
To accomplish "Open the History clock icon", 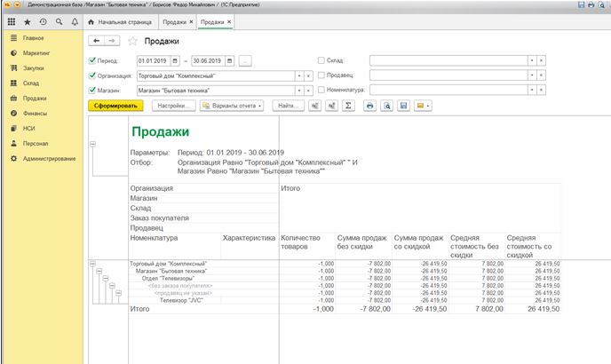I will point(43,20).
